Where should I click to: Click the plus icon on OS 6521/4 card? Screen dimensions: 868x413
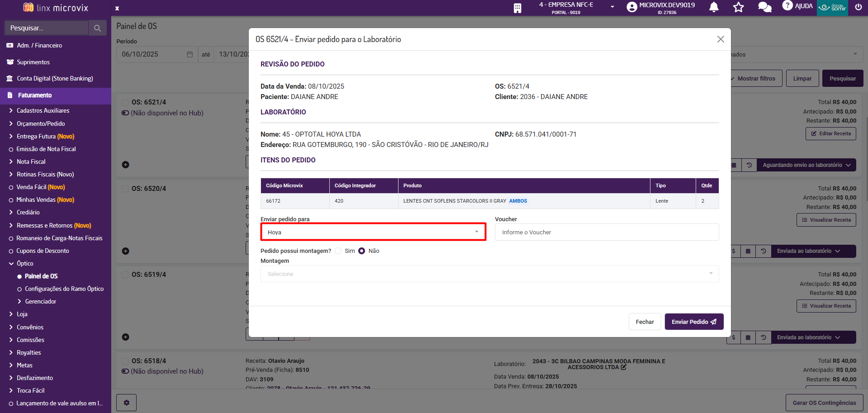(126, 165)
